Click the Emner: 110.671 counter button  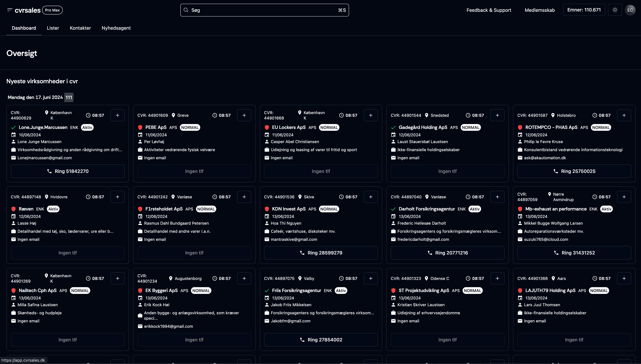[584, 10]
